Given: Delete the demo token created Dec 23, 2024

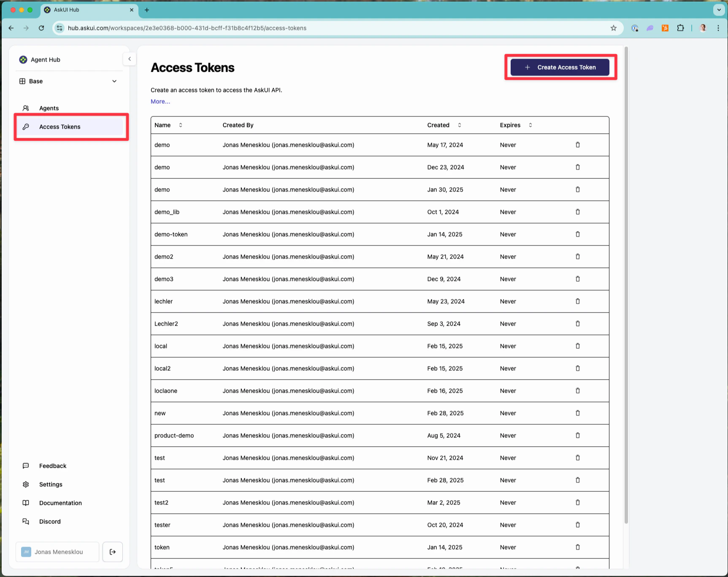Looking at the screenshot, I should 578,167.
